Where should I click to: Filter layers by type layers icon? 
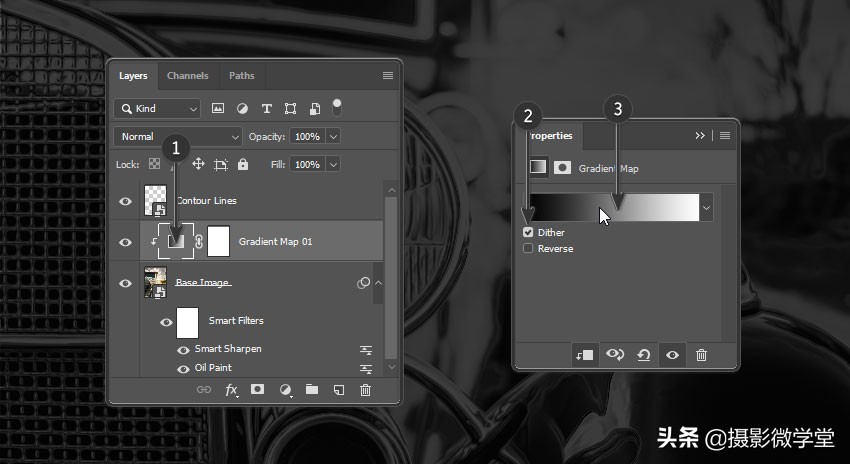(266, 109)
